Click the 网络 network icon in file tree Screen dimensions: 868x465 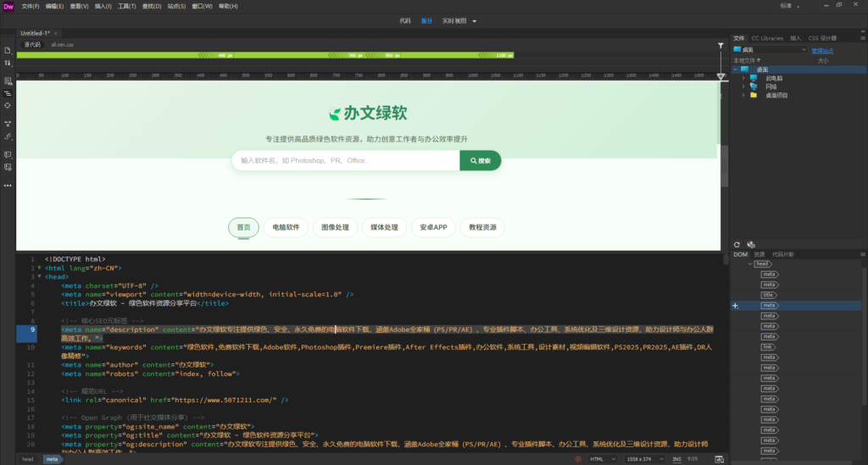[754, 86]
